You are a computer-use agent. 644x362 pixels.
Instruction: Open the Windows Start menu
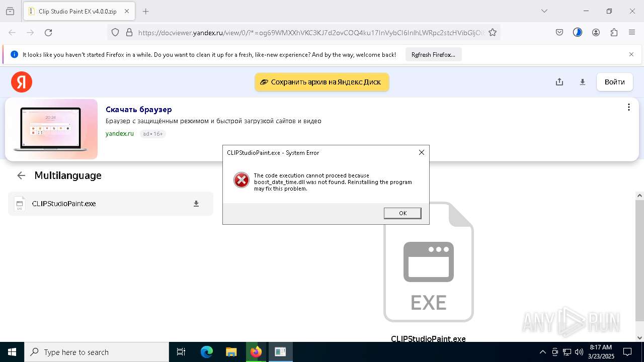pos(12,352)
